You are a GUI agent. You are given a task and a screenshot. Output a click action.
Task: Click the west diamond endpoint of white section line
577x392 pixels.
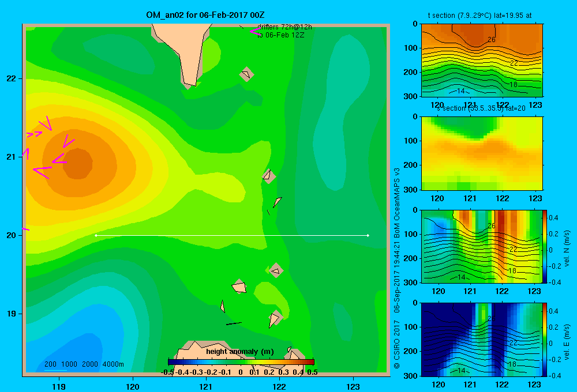tap(96, 235)
